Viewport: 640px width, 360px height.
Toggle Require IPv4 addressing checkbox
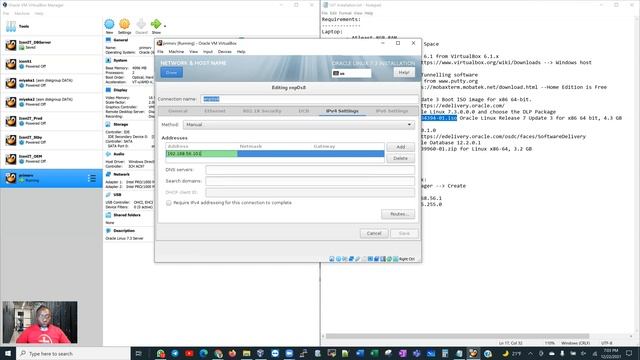coord(169,203)
